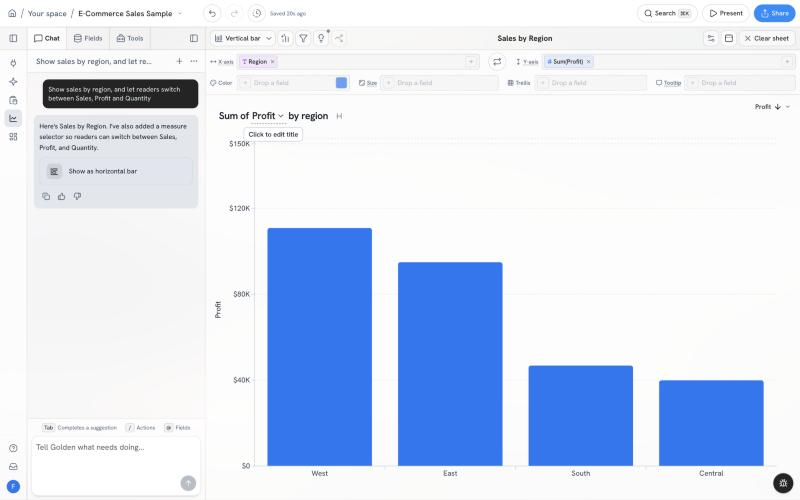Viewport: 800px width, 500px height.
Task: Click the Search button
Action: point(667,13)
